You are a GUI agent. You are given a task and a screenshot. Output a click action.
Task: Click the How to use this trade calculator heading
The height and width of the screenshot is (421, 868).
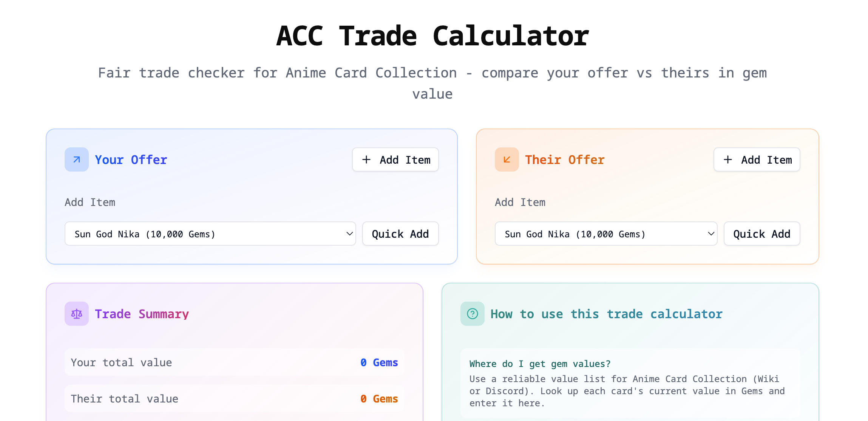(x=607, y=313)
